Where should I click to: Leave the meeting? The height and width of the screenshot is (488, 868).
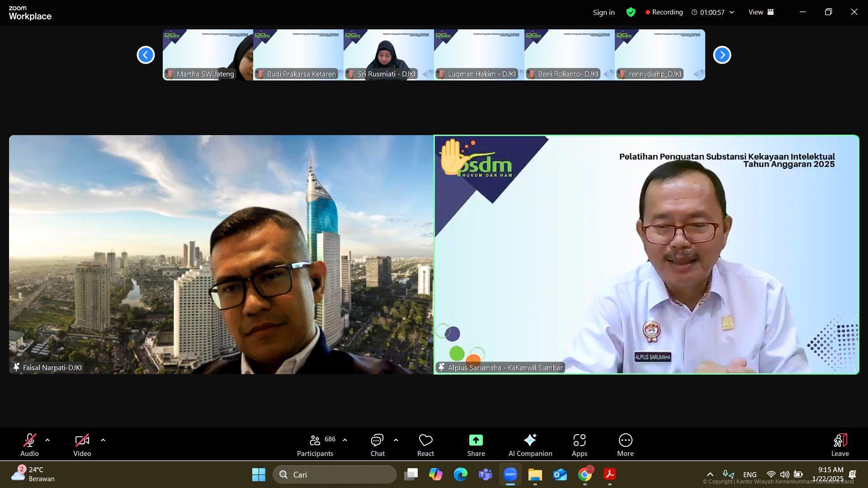[x=840, y=445]
